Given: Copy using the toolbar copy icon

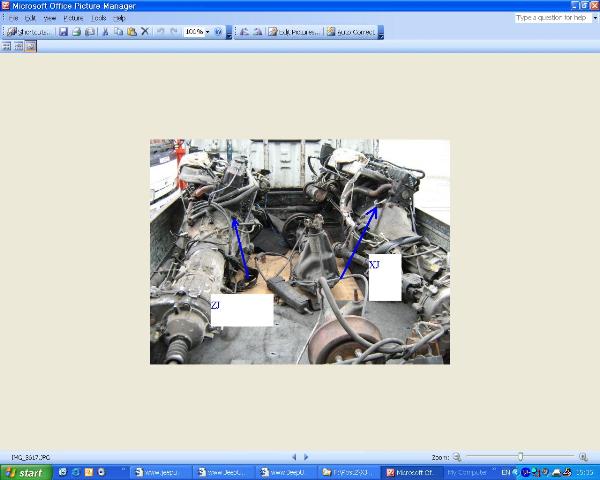Looking at the screenshot, I should point(119,32).
